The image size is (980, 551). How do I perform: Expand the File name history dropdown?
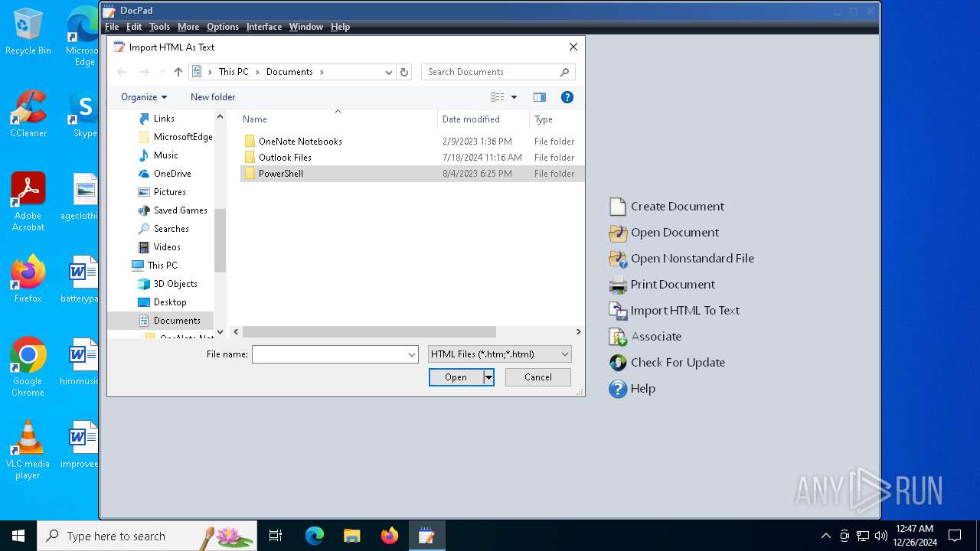(412, 354)
